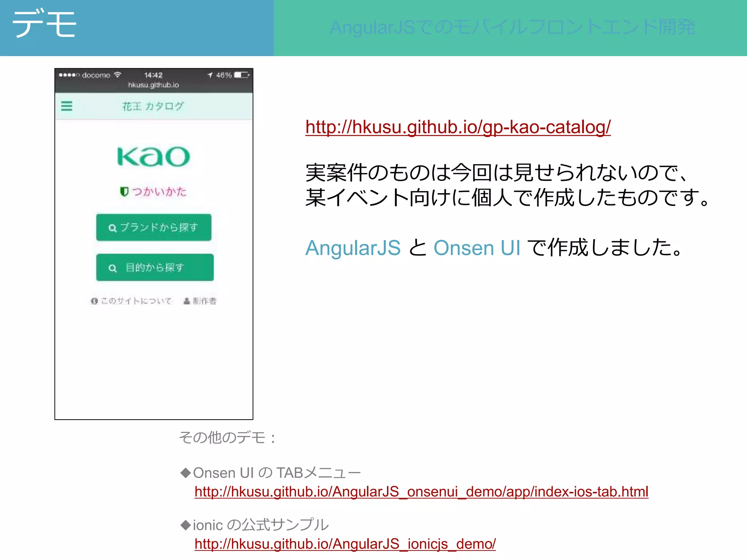Click the person icon beside 制作者
This screenshot has width=747, height=560.
pyautogui.click(x=187, y=301)
